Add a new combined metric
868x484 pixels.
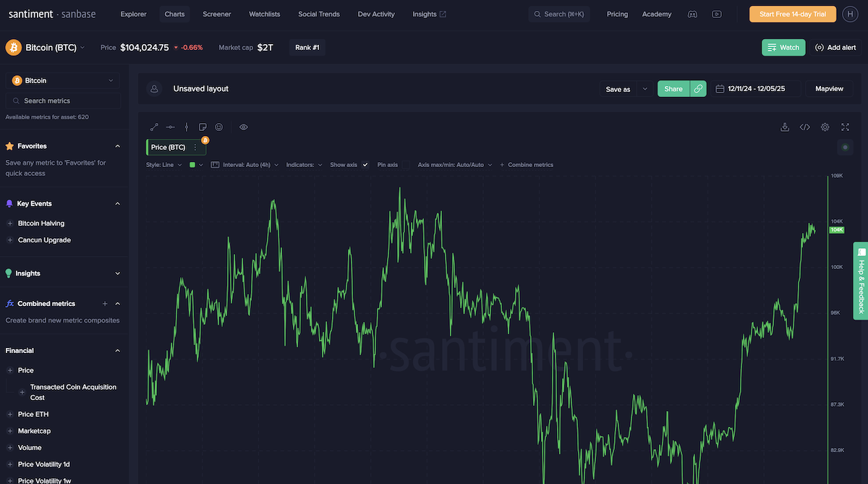click(x=105, y=304)
